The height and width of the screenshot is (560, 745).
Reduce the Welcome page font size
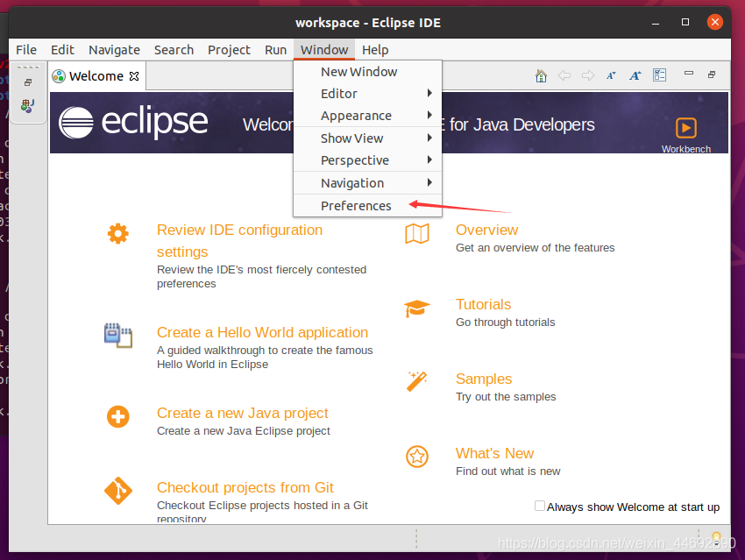pos(611,76)
